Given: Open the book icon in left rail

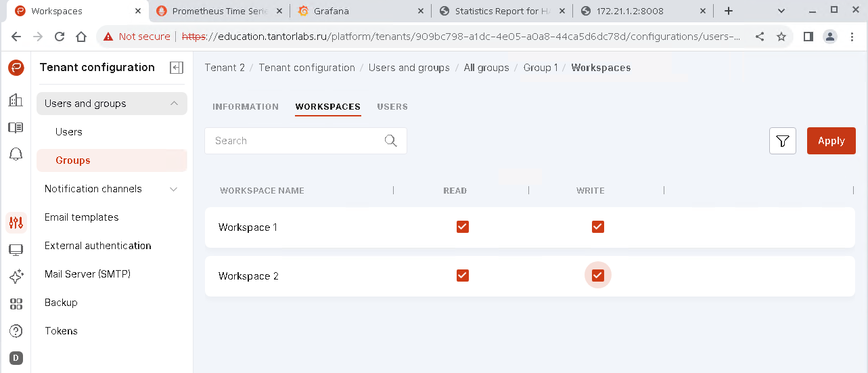Looking at the screenshot, I should coord(16,127).
